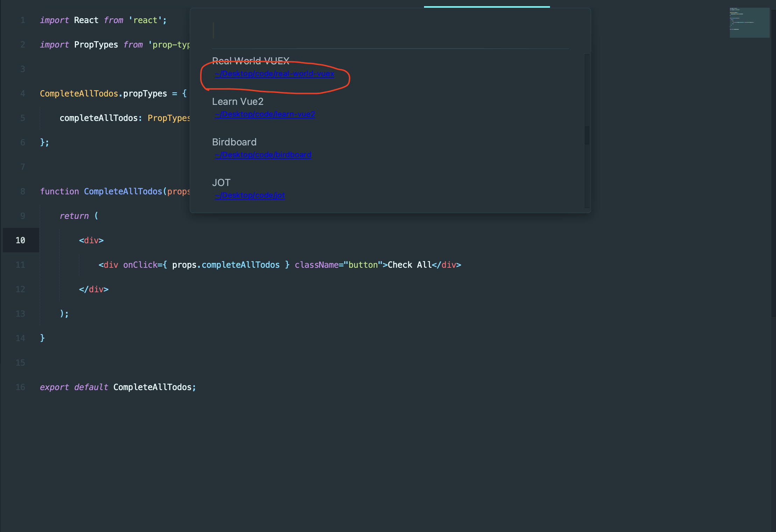The image size is (776, 532).
Task: Click line number 1 in the gutter
Action: click(x=23, y=20)
